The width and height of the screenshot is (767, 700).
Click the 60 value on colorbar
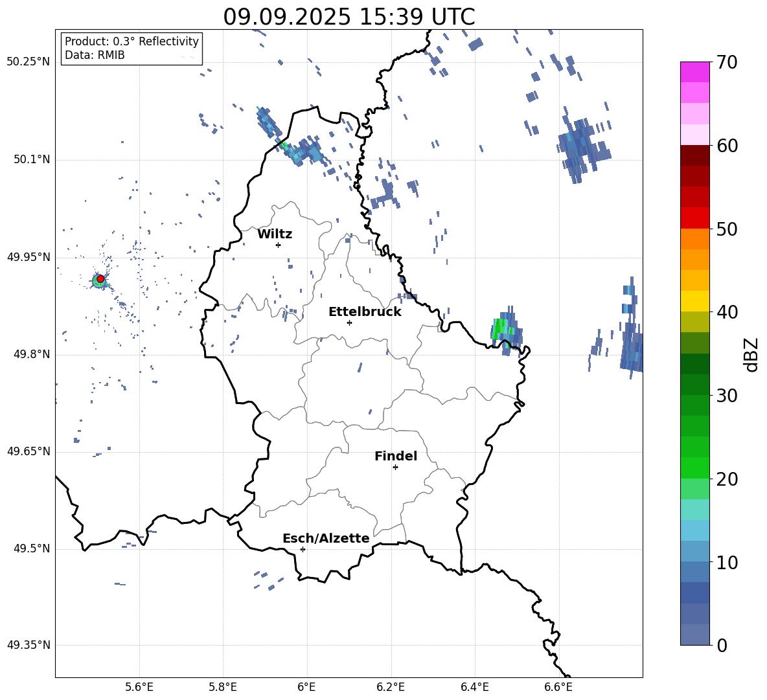click(x=727, y=146)
